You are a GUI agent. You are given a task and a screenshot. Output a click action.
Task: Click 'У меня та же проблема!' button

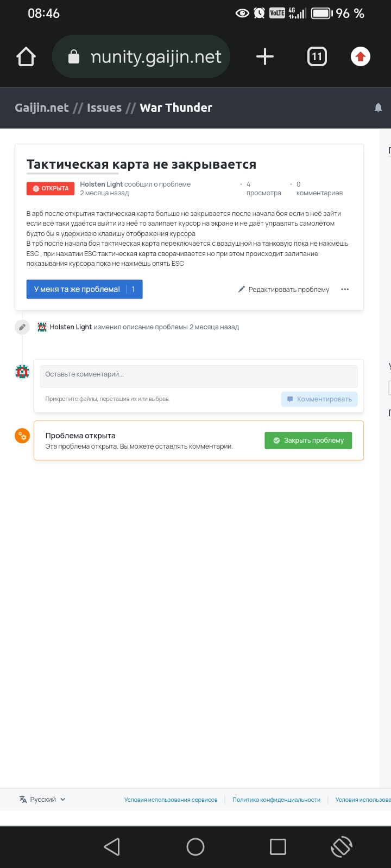click(84, 289)
